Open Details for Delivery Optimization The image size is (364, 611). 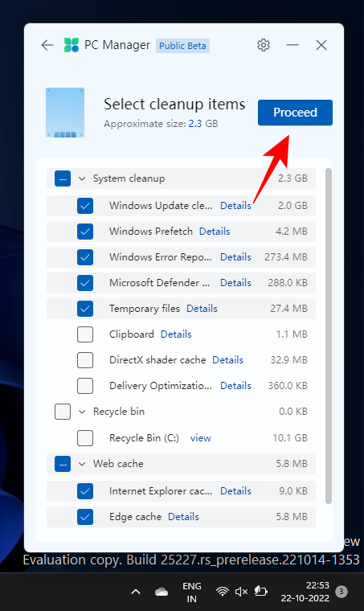tap(235, 385)
